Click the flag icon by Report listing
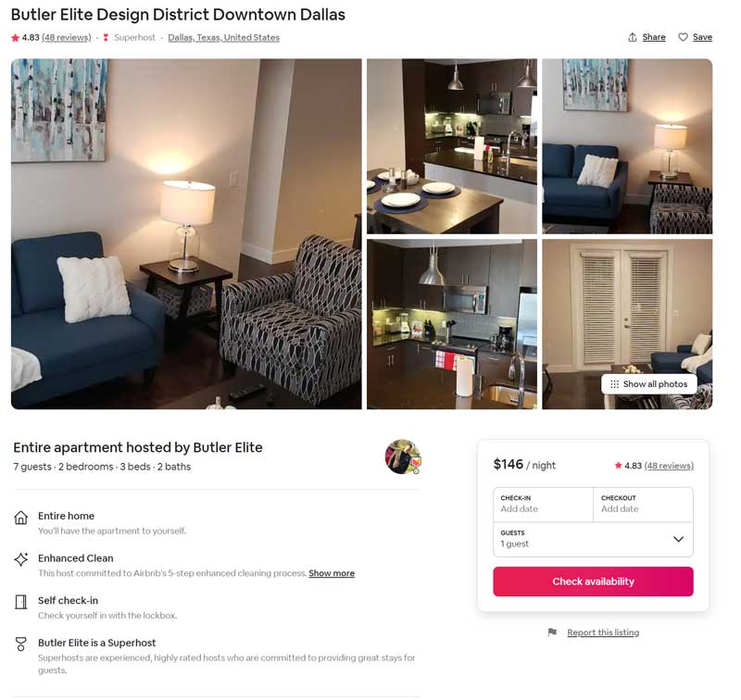Image resolution: width=741 pixels, height=700 pixels. (x=552, y=632)
